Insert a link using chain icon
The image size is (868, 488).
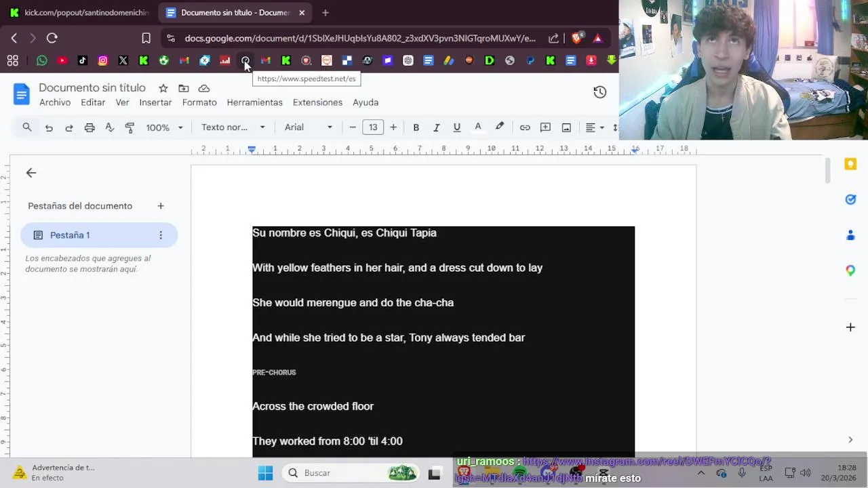tap(525, 127)
